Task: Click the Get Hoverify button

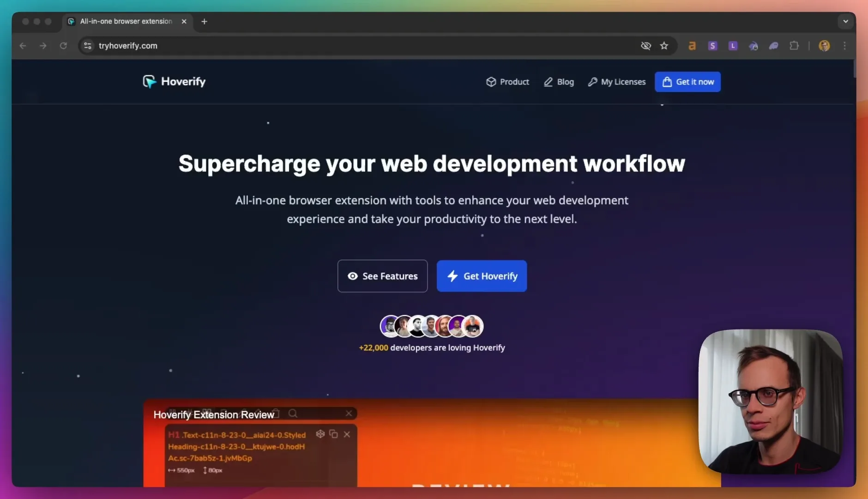Action: coord(482,276)
